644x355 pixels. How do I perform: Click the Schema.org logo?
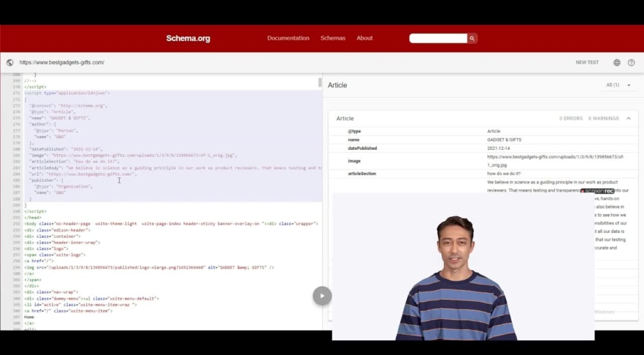(188, 38)
